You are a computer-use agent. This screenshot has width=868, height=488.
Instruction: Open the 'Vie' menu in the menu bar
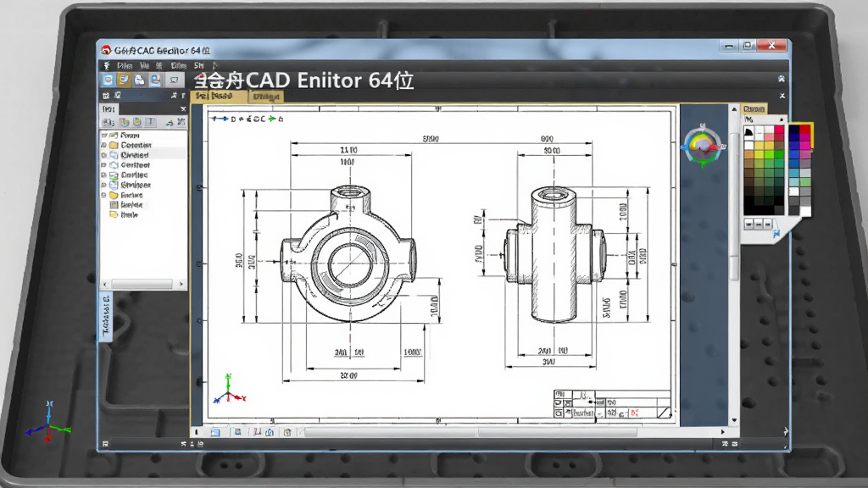pyautogui.click(x=144, y=66)
